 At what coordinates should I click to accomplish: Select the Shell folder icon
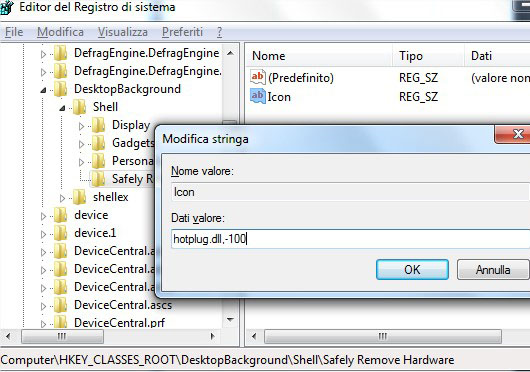[x=79, y=107]
